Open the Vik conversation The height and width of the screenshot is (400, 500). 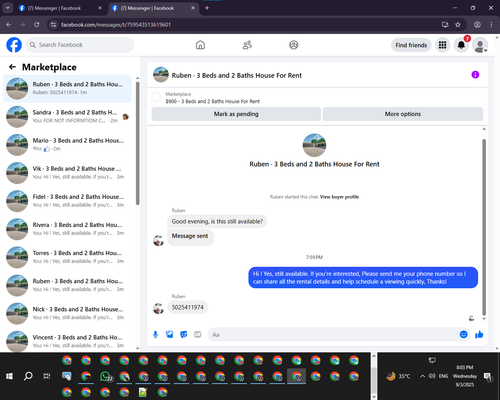[67, 173]
